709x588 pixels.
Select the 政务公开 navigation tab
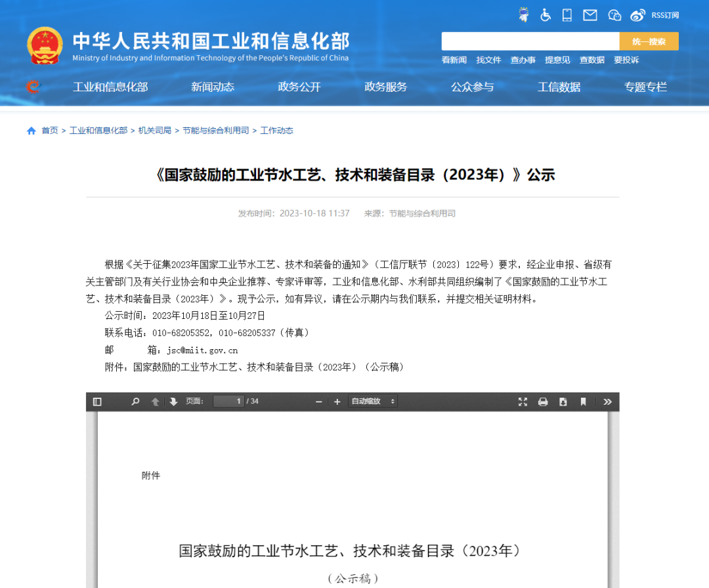coord(299,87)
